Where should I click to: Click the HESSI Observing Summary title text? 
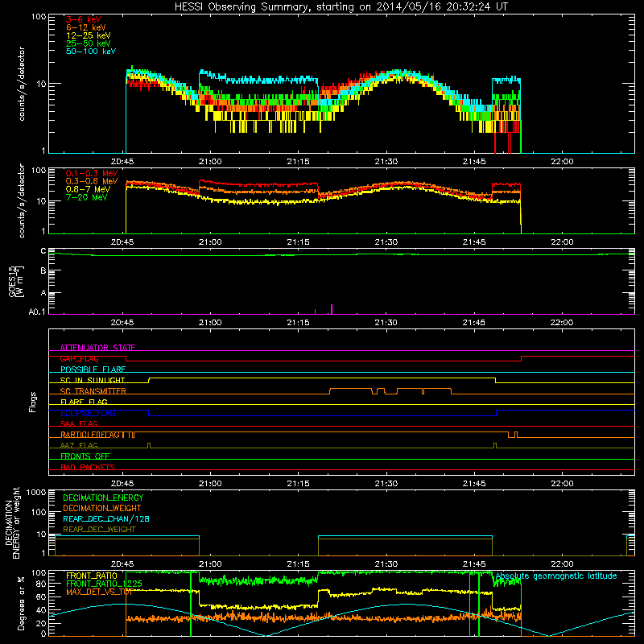tap(341, 7)
